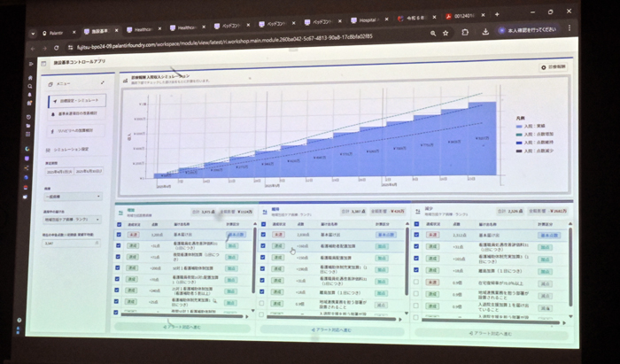Uncheck the first row checkbox in the 増加 table
This screenshot has width=620, height=364.
119,235
